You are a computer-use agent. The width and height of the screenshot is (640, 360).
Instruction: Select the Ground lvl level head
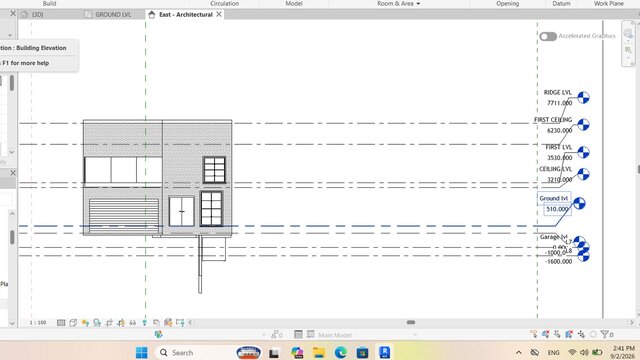579,203
